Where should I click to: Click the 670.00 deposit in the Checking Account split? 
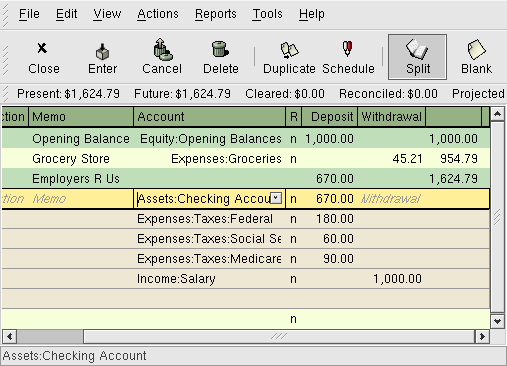point(335,199)
